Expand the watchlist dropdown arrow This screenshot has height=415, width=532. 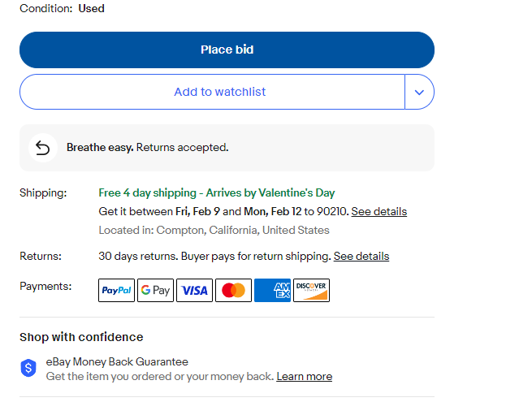click(419, 92)
